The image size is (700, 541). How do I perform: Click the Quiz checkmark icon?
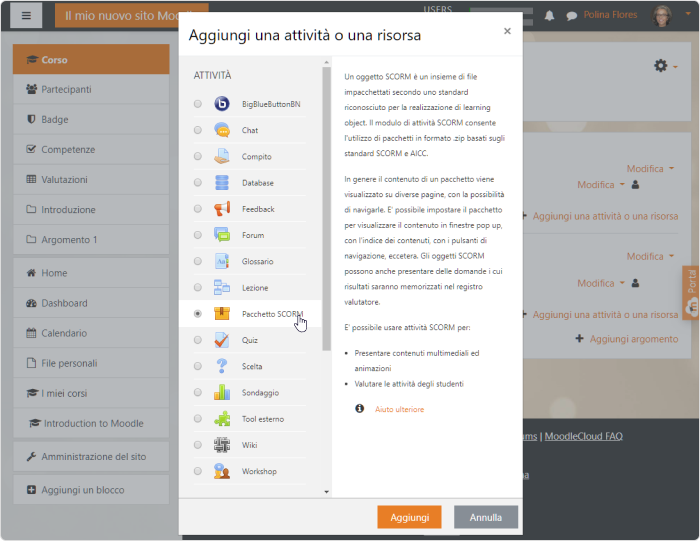pos(222,340)
